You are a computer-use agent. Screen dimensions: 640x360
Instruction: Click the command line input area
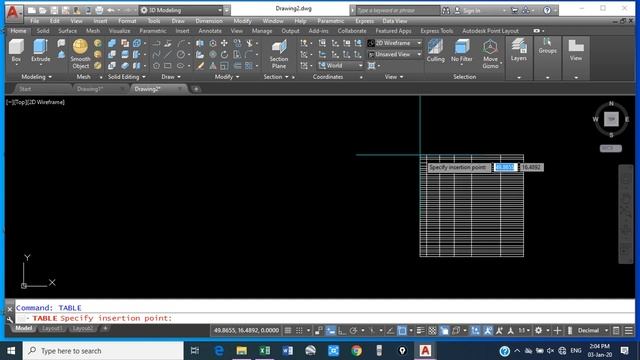(x=324, y=318)
